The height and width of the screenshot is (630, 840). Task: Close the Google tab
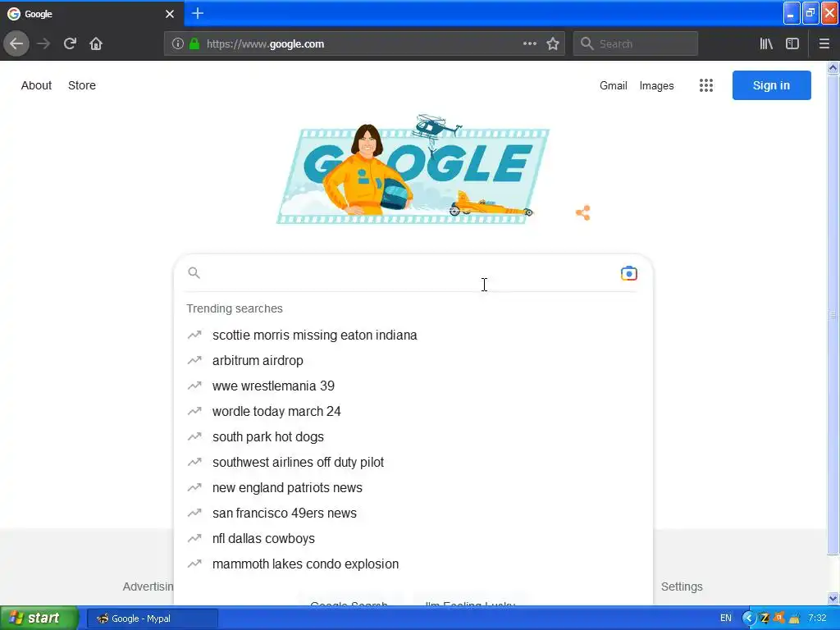coord(170,14)
